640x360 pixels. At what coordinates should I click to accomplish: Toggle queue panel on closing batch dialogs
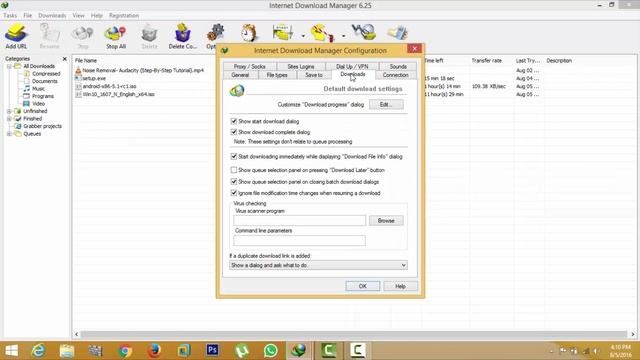click(234, 182)
